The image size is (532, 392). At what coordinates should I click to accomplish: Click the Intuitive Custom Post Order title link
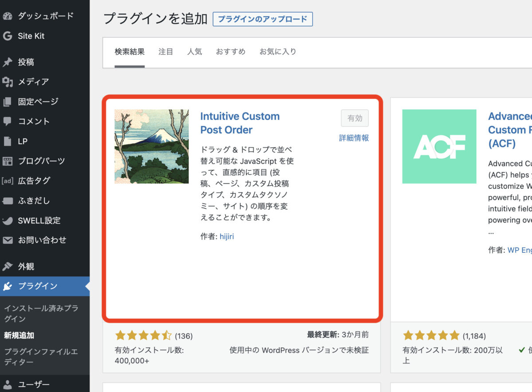[240, 123]
